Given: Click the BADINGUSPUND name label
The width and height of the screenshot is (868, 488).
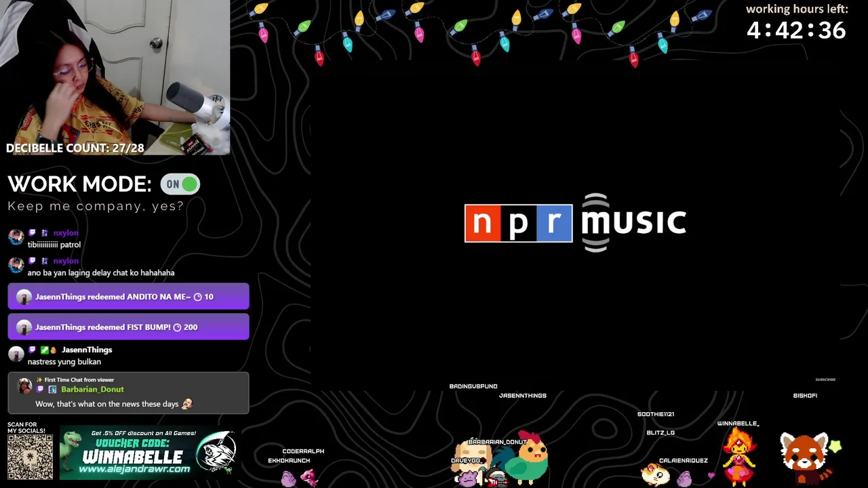Looking at the screenshot, I should pyautogui.click(x=473, y=386).
